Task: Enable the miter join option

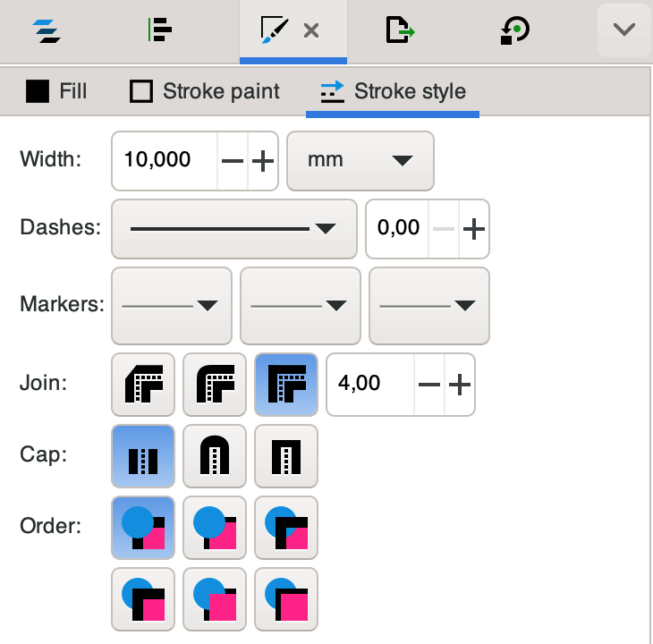Action: pos(285,384)
